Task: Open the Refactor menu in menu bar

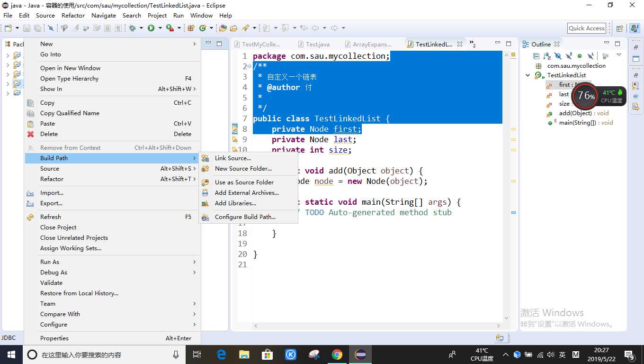Action: (73, 15)
